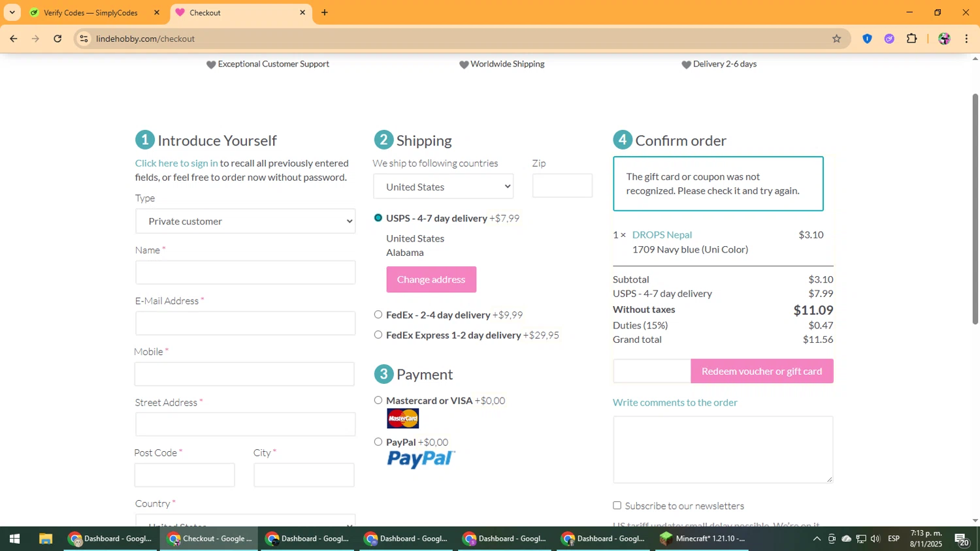The width and height of the screenshot is (980, 551).
Task: Click the PayPal logo
Action: click(x=421, y=459)
